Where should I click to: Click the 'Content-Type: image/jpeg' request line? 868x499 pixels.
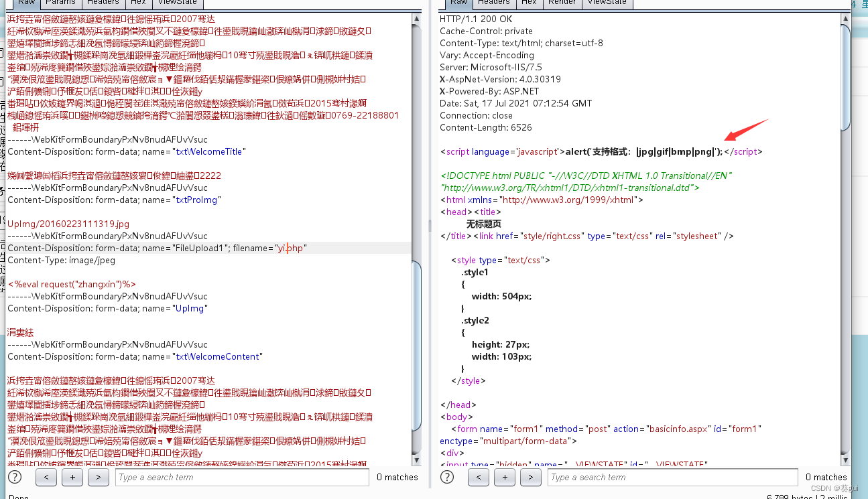pyautogui.click(x=61, y=260)
